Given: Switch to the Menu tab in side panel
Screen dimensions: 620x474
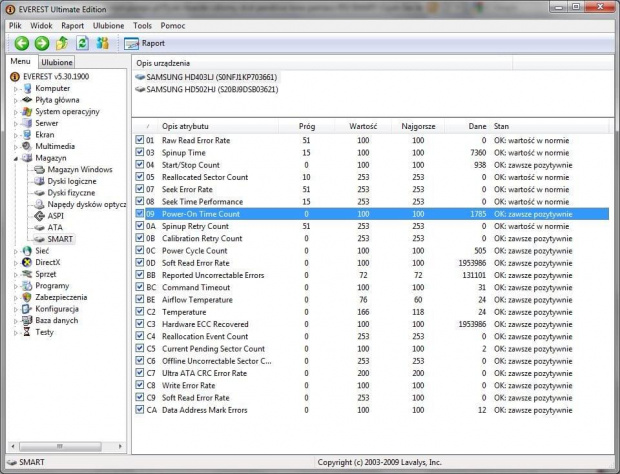Looking at the screenshot, I should click(21, 61).
